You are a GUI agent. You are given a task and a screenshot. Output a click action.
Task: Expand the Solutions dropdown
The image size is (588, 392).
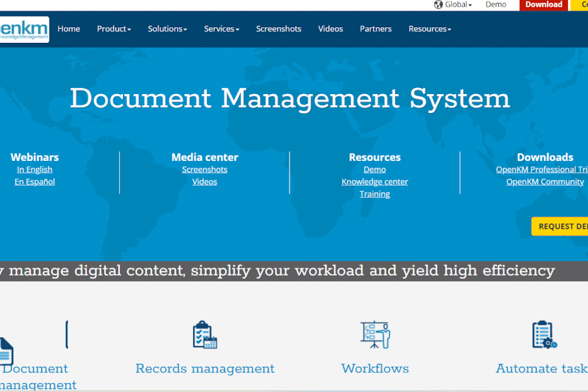(167, 29)
